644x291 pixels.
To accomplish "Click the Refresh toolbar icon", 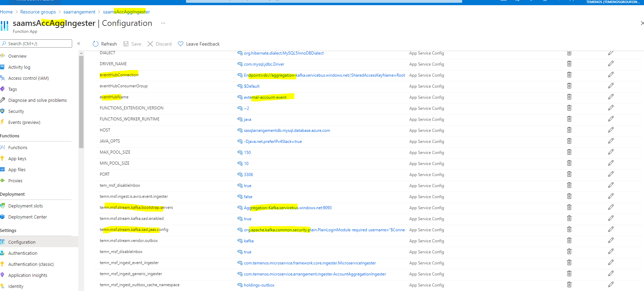I will [96, 44].
